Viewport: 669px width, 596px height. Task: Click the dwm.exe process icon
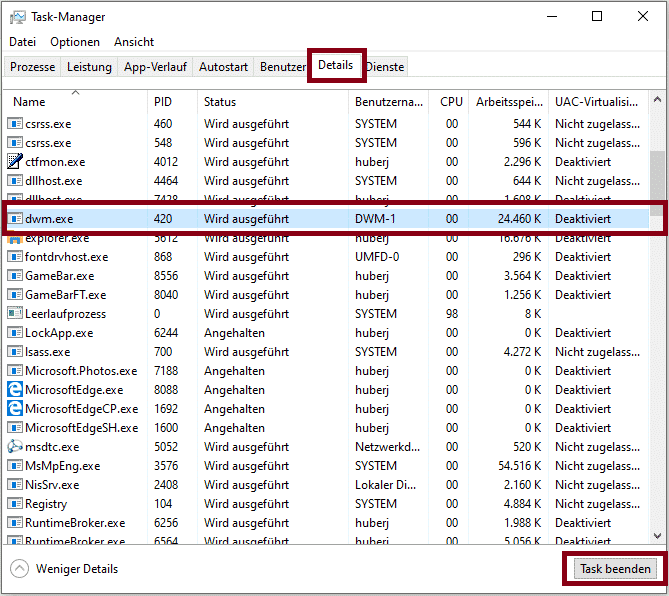coord(15,218)
